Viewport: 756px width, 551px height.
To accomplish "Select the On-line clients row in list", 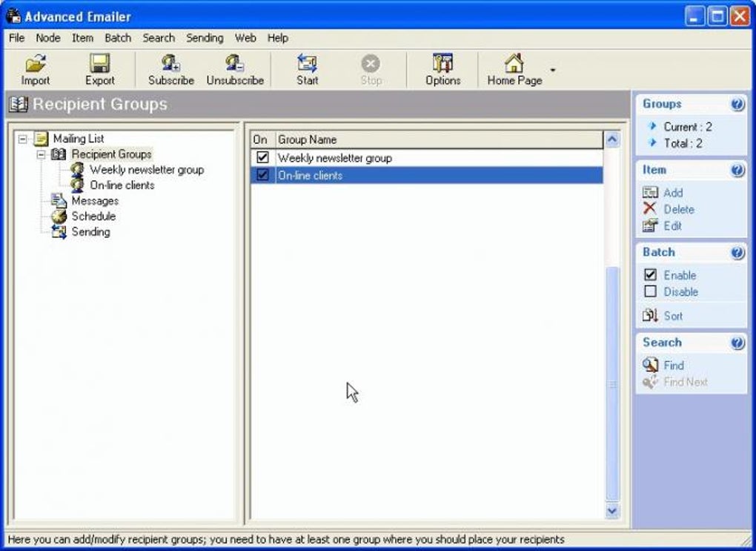I will (x=427, y=175).
